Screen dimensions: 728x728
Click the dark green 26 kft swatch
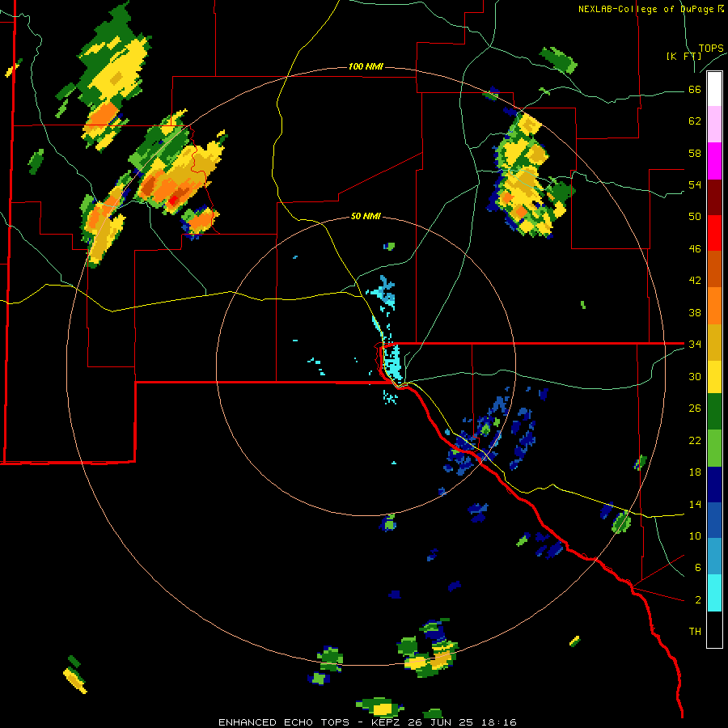click(x=714, y=412)
